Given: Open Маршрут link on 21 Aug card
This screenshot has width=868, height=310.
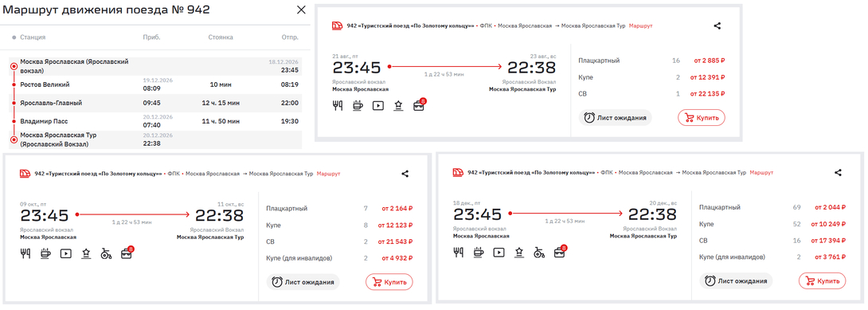Looking at the screenshot, I should pyautogui.click(x=641, y=26).
